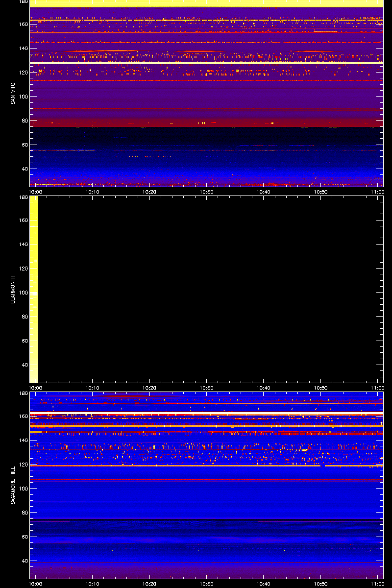Click the bright yellow band near 128 in San Vito plot

[206, 63]
